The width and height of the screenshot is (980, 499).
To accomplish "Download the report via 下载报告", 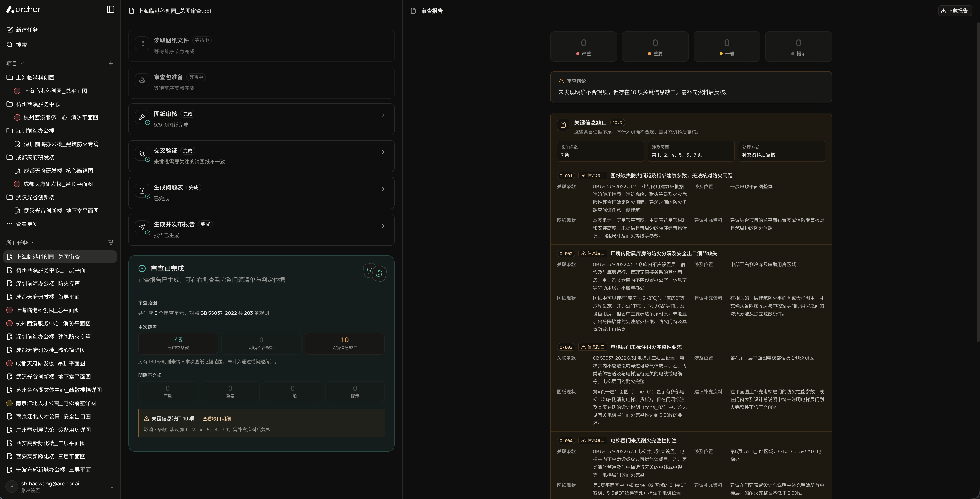I will point(955,11).
